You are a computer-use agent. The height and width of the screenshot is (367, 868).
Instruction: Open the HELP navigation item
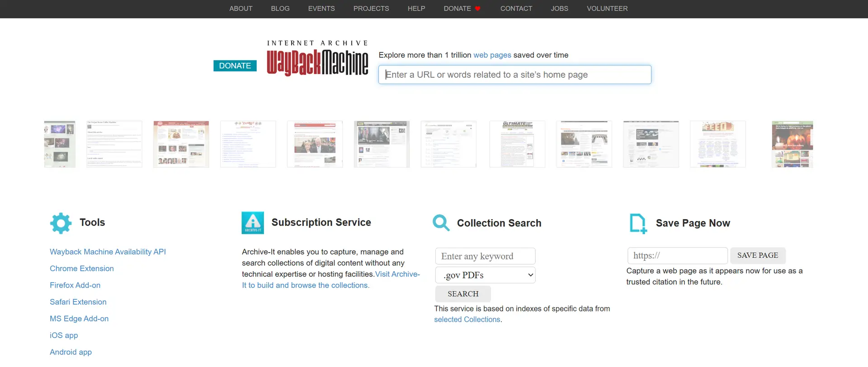click(x=416, y=9)
